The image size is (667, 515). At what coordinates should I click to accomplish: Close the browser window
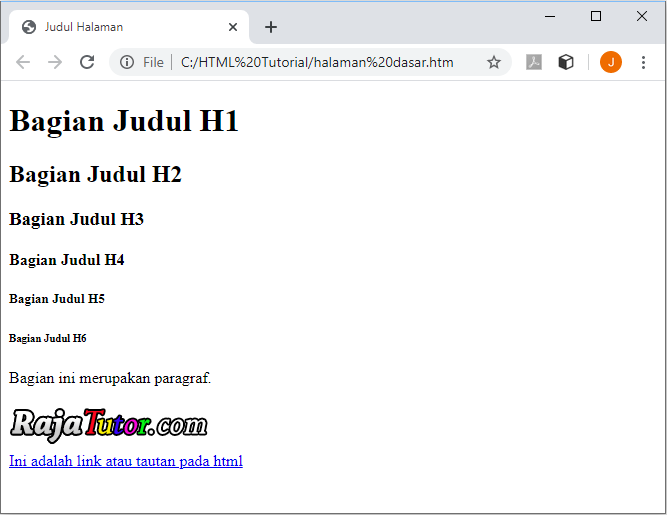pyautogui.click(x=642, y=16)
